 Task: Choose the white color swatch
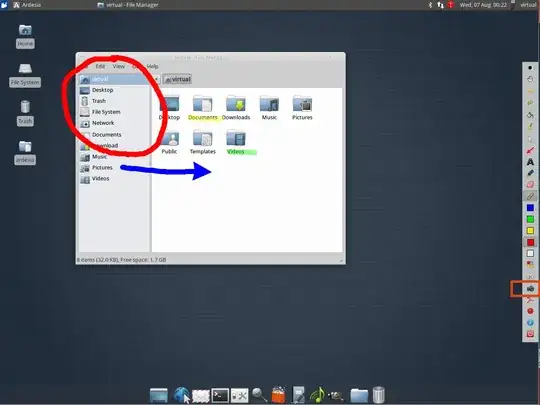(530, 253)
